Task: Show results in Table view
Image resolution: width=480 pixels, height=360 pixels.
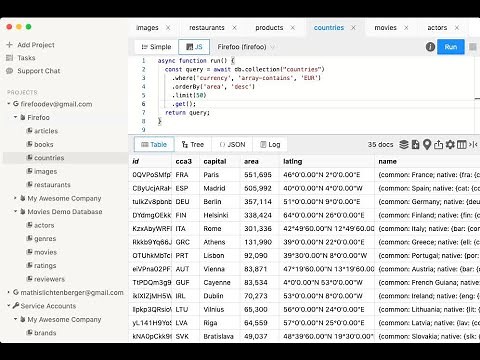Action: [x=154, y=145]
